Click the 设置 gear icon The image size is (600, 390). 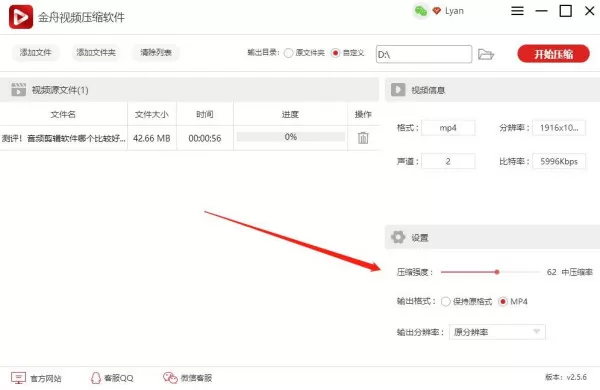[398, 237]
